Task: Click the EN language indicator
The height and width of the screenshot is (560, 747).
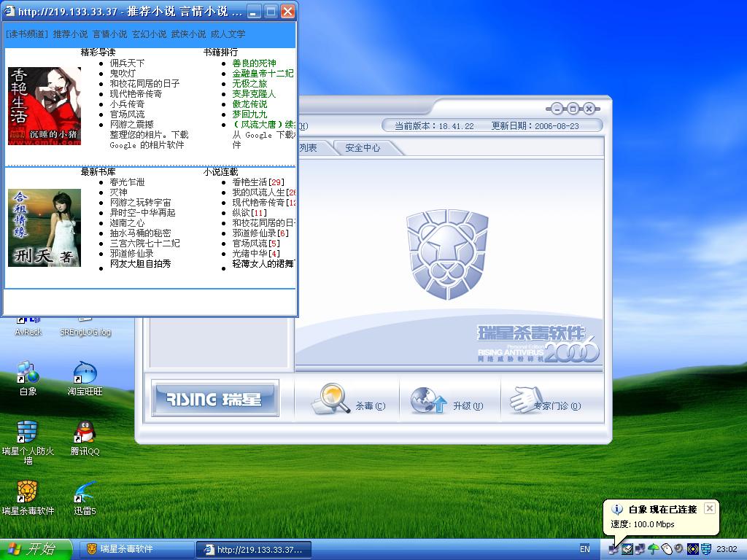Action: pos(585,549)
